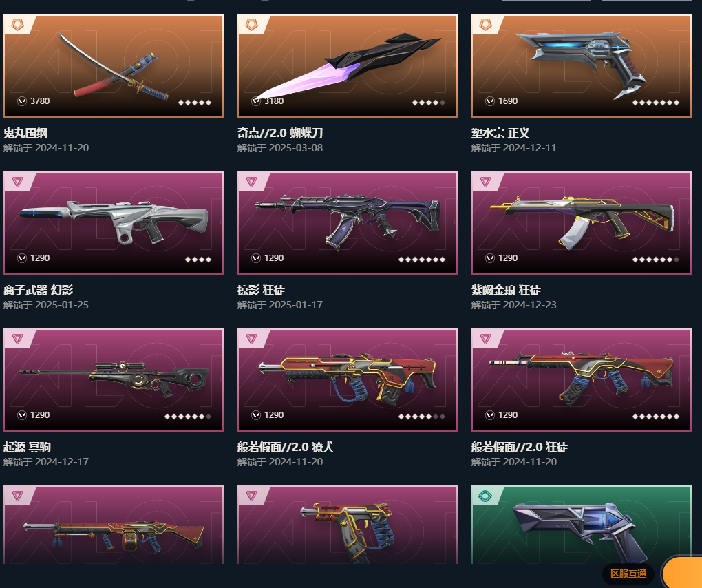
Task: Select the 般若假面//2.0 獠犬 title text
Action: (286, 447)
